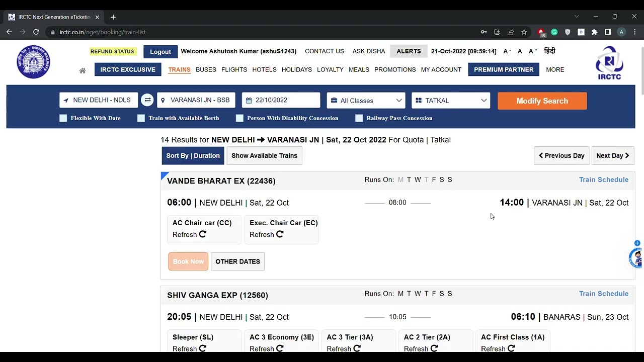The height and width of the screenshot is (362, 644).
Task: Open the TRAINS menu
Action: [x=179, y=69]
